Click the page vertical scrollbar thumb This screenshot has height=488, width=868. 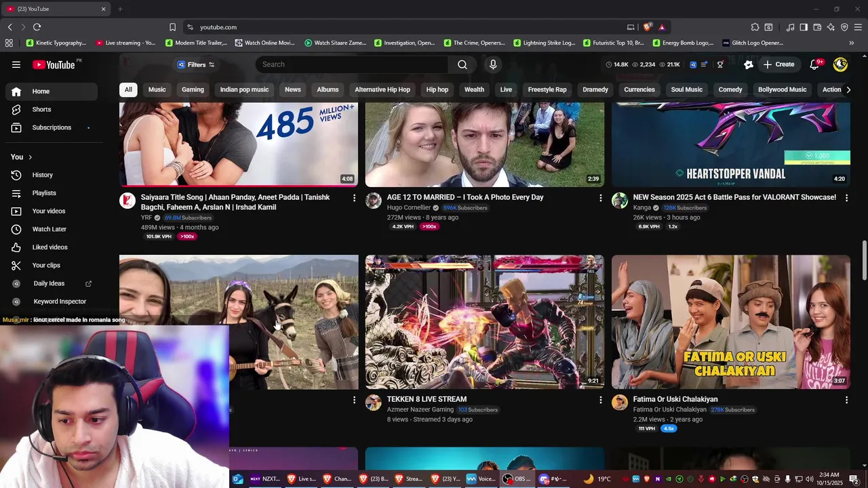[864, 259]
